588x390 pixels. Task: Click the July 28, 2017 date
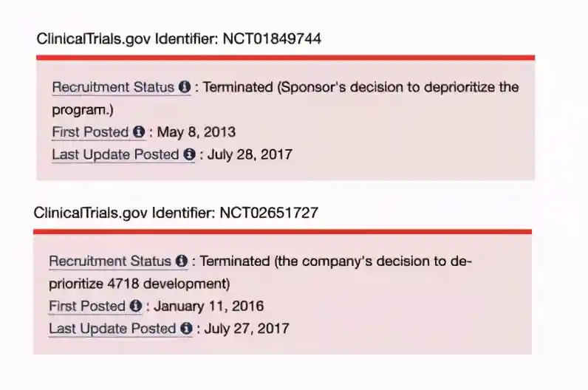[x=250, y=155]
